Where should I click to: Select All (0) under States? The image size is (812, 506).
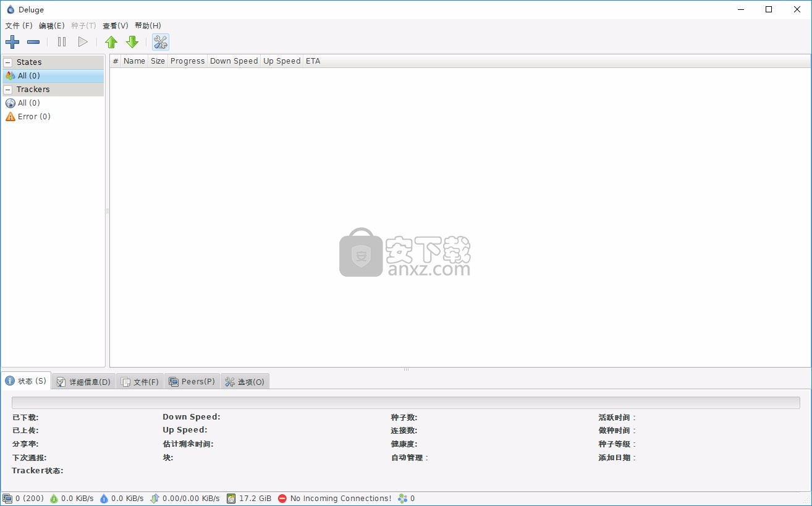(x=53, y=75)
